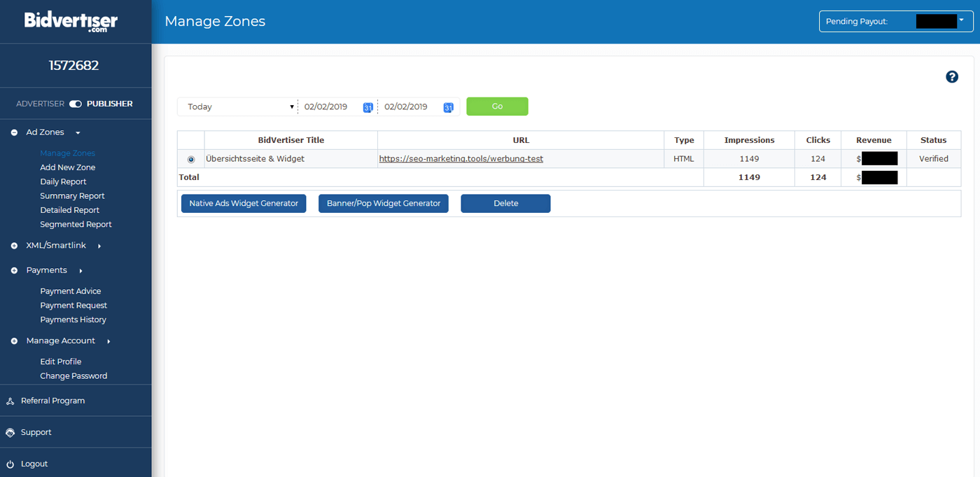Screen dimensions: 980x477
Task: Open the start date calendar icon
Action: pyautogui.click(x=367, y=107)
